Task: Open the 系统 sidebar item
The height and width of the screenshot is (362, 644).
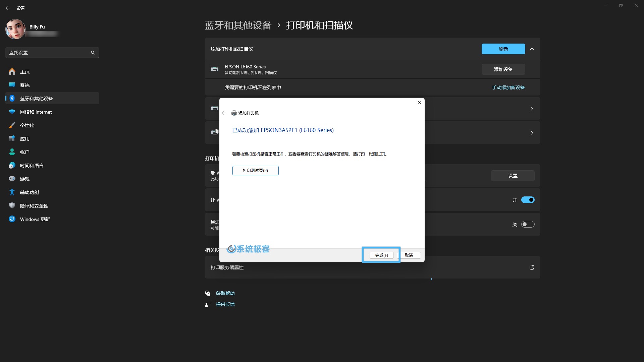Action: coord(52,85)
